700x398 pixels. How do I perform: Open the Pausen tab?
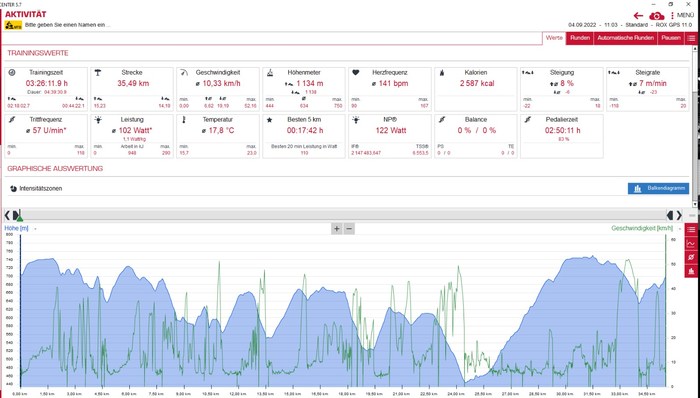671,38
